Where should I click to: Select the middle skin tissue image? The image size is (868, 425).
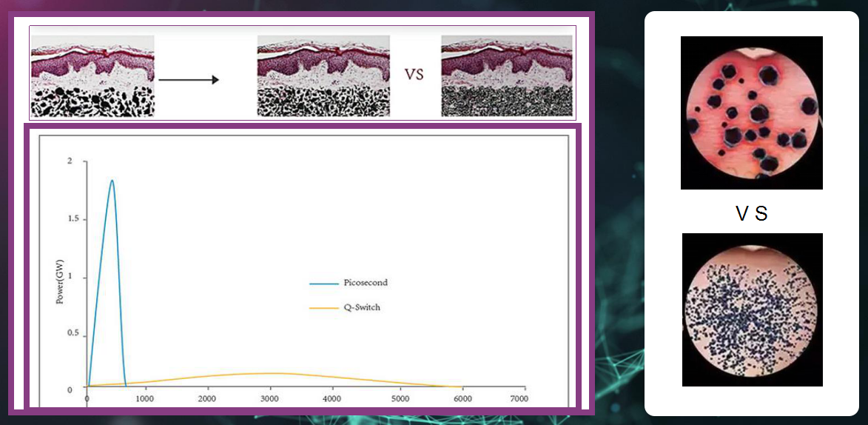pyautogui.click(x=323, y=76)
